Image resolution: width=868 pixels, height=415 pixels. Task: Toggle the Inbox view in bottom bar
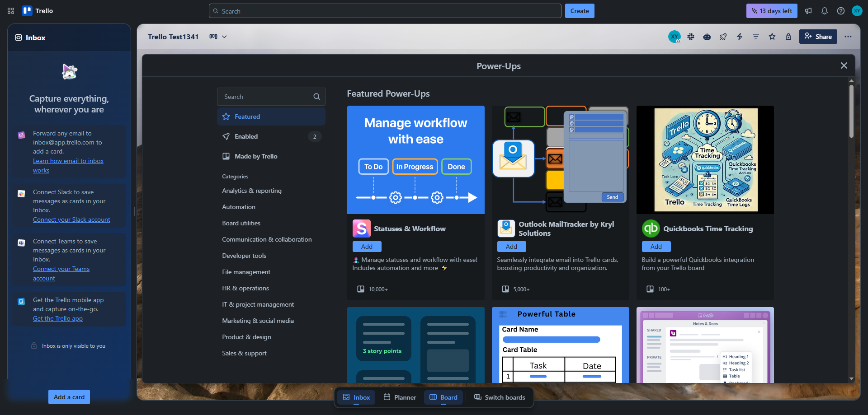click(x=356, y=397)
